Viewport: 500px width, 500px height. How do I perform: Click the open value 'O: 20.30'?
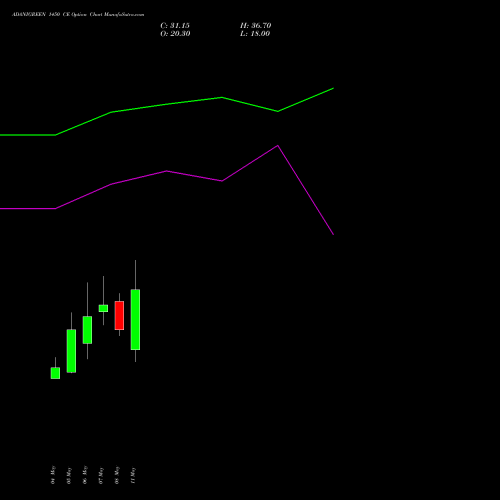[x=175, y=34]
